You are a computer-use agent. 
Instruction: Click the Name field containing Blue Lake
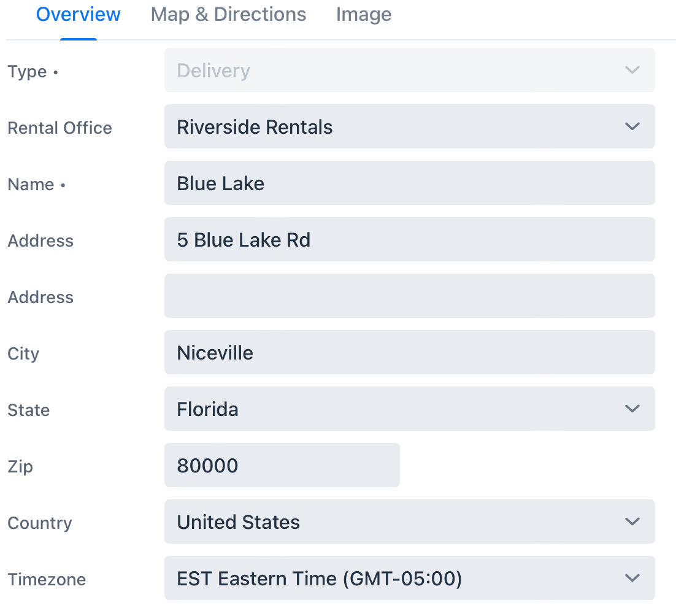pos(410,183)
